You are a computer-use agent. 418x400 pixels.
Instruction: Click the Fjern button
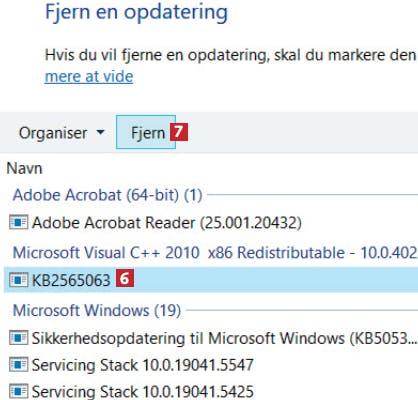(146, 132)
